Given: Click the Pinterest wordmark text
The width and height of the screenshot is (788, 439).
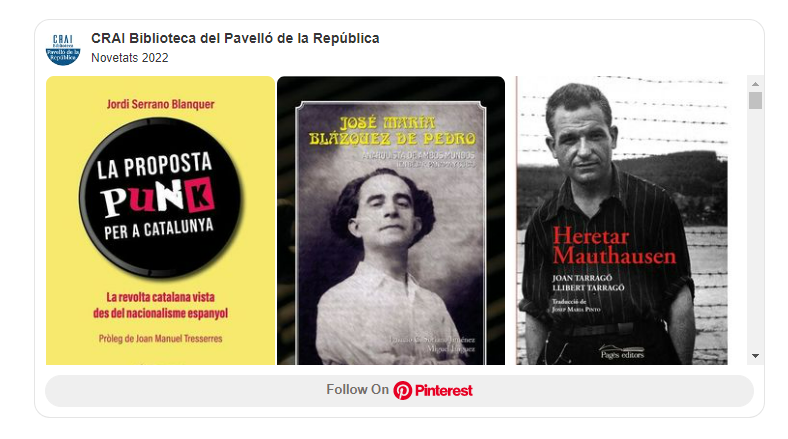Looking at the screenshot, I should 443,391.
